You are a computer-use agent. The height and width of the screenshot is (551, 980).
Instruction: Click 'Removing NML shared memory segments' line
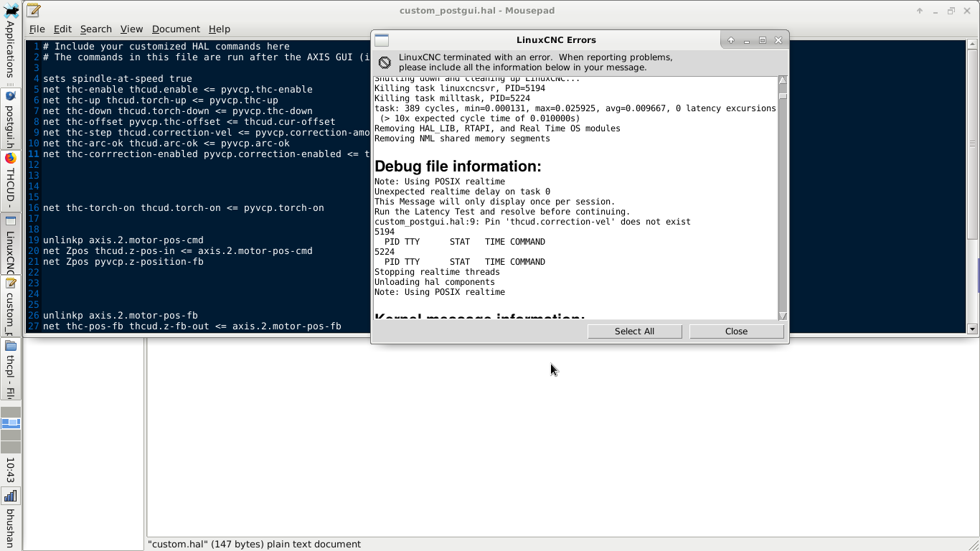tap(462, 138)
